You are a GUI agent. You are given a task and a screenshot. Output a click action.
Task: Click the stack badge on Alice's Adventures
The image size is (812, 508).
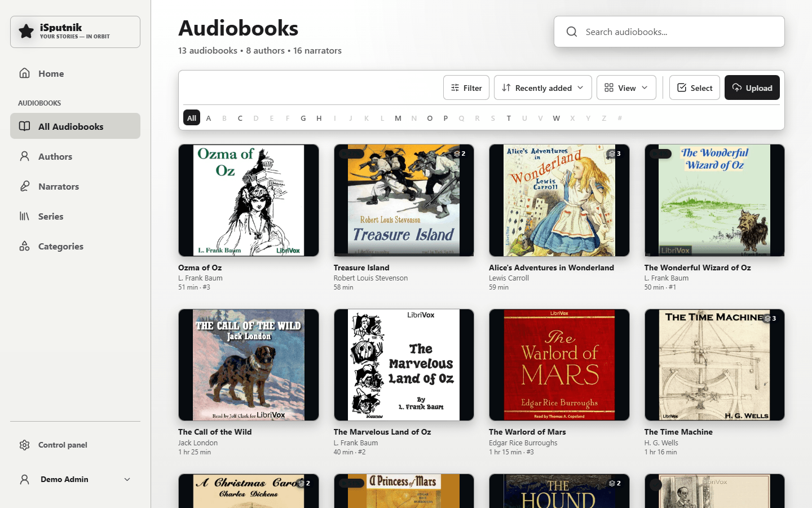(615, 154)
